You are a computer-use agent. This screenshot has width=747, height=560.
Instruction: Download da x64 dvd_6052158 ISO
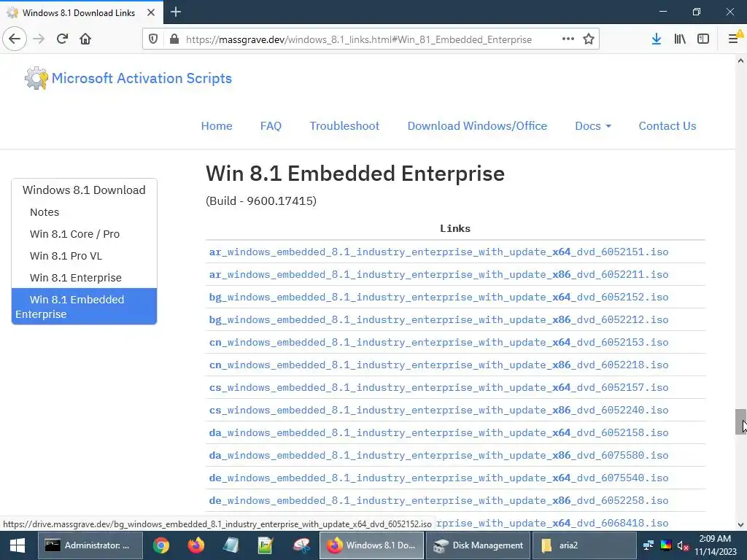438,432
